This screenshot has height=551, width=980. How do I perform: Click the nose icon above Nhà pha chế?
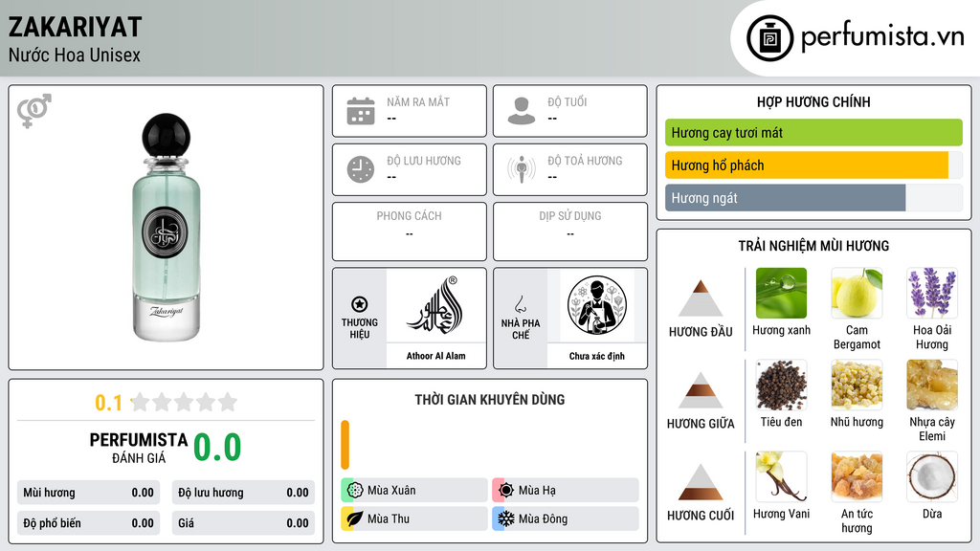coord(520,304)
